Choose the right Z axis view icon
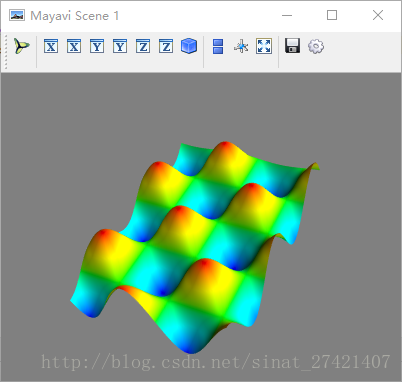Screen dimensions: 402x382 [166, 46]
